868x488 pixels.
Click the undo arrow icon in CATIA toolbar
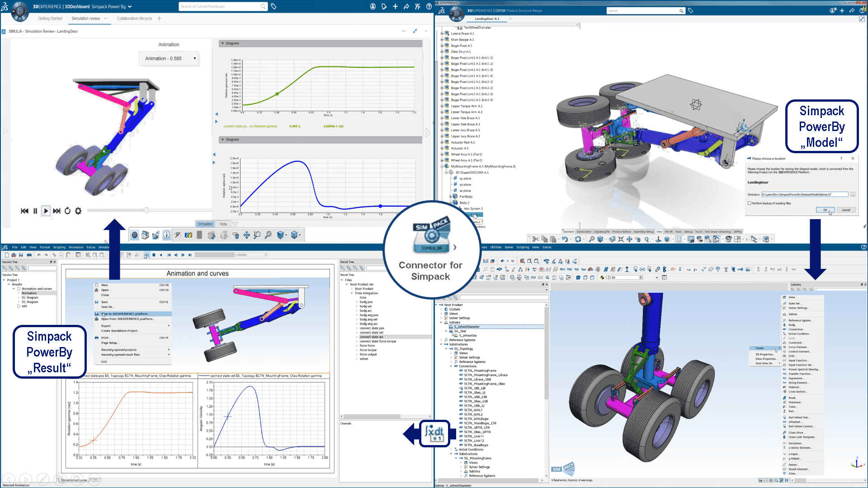pos(565,239)
